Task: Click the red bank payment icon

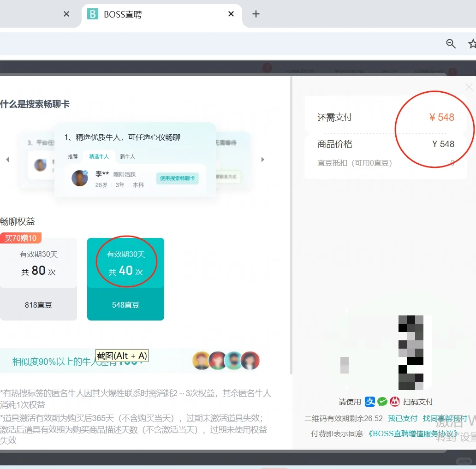Action: pyautogui.click(x=395, y=402)
